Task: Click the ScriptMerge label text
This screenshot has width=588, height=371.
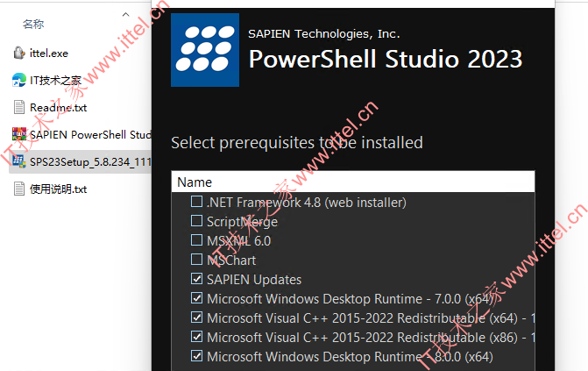Action: coord(242,222)
